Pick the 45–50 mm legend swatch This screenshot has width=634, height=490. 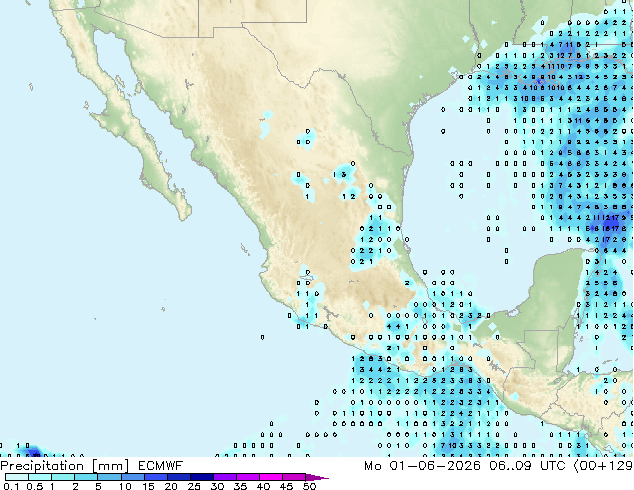(x=294, y=477)
